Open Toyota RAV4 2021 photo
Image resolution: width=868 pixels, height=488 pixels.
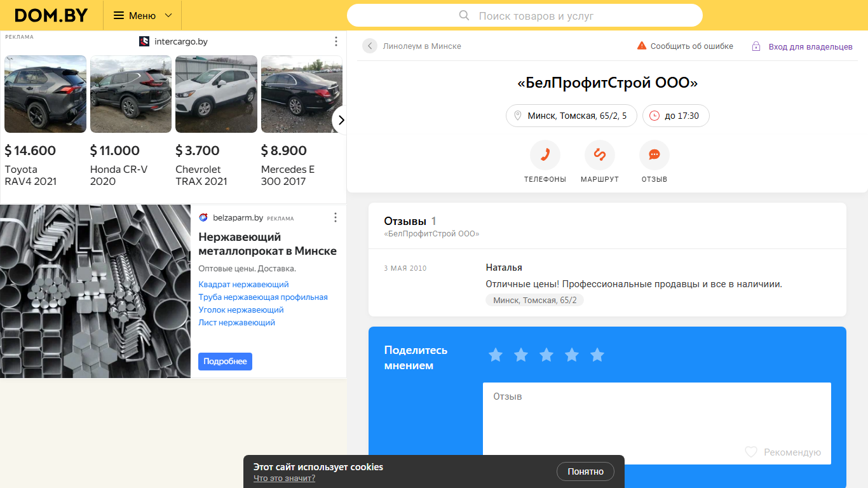(45, 94)
